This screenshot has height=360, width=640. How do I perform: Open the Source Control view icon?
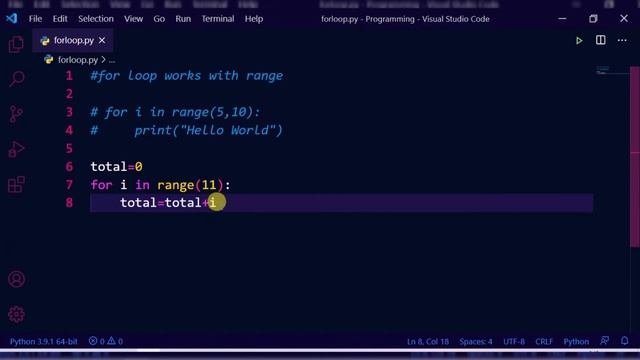[x=16, y=114]
